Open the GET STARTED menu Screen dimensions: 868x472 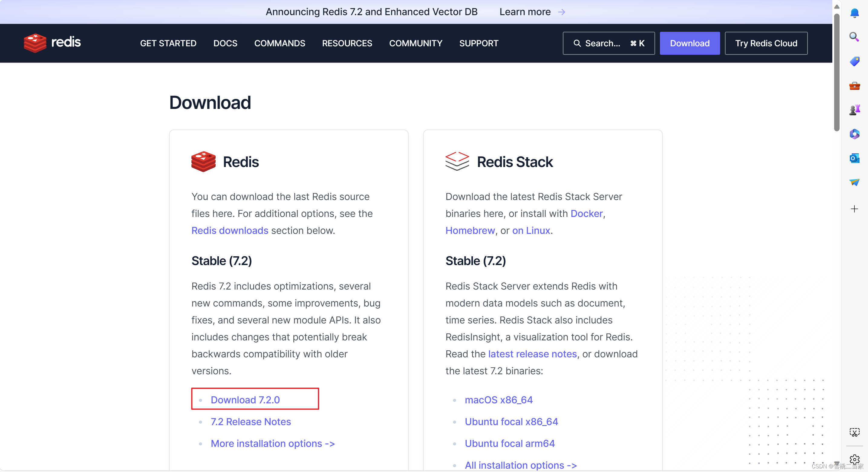[168, 43]
